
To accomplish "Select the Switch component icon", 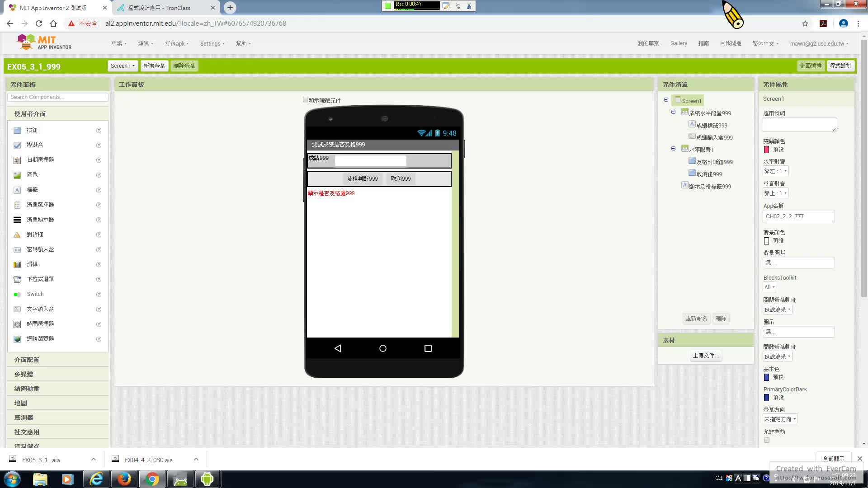I will coord(17,295).
